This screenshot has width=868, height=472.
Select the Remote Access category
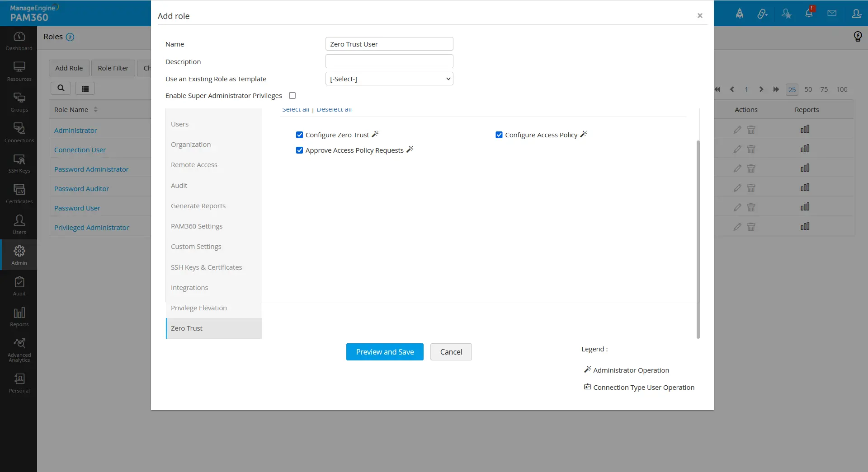[x=214, y=165]
